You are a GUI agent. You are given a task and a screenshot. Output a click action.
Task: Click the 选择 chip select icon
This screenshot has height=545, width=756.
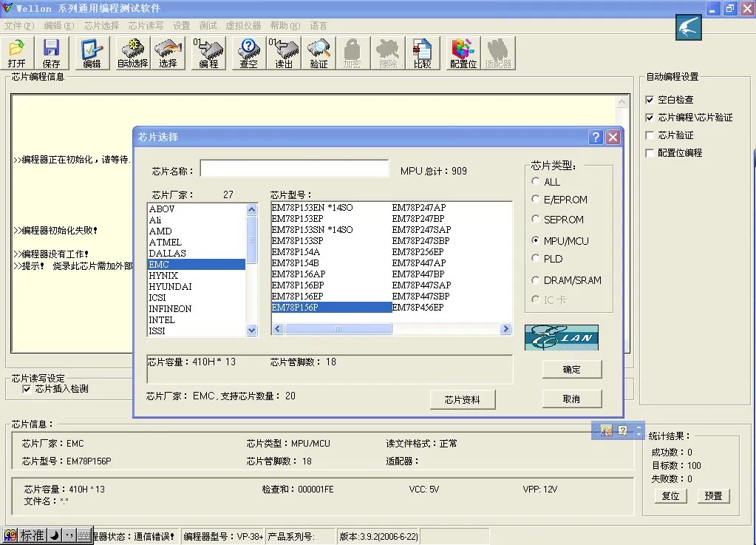coord(168,53)
